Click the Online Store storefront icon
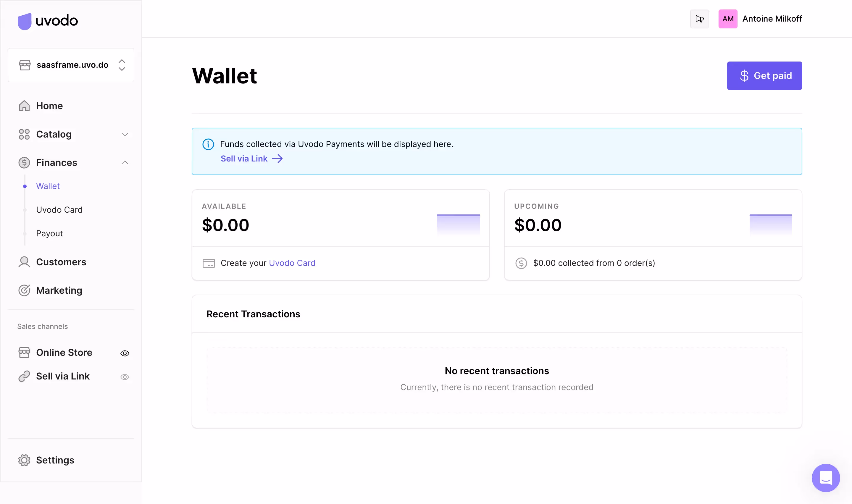 (x=24, y=353)
